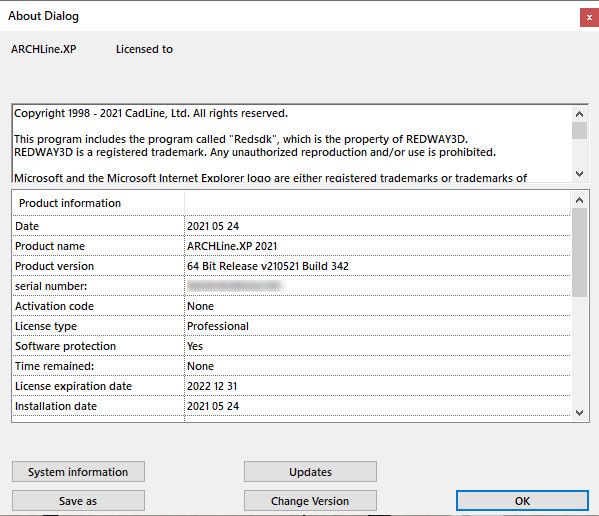Open the System information button

point(78,472)
